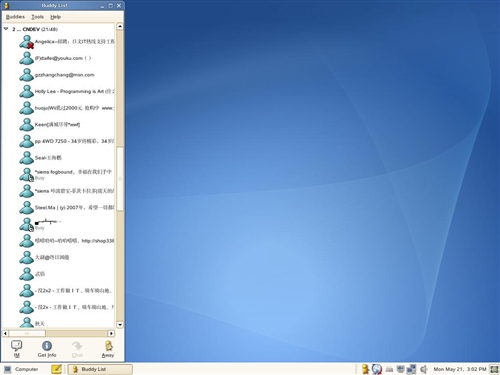Click the network monitor tray icon
Screen dimensions: 500x375
coord(412,369)
